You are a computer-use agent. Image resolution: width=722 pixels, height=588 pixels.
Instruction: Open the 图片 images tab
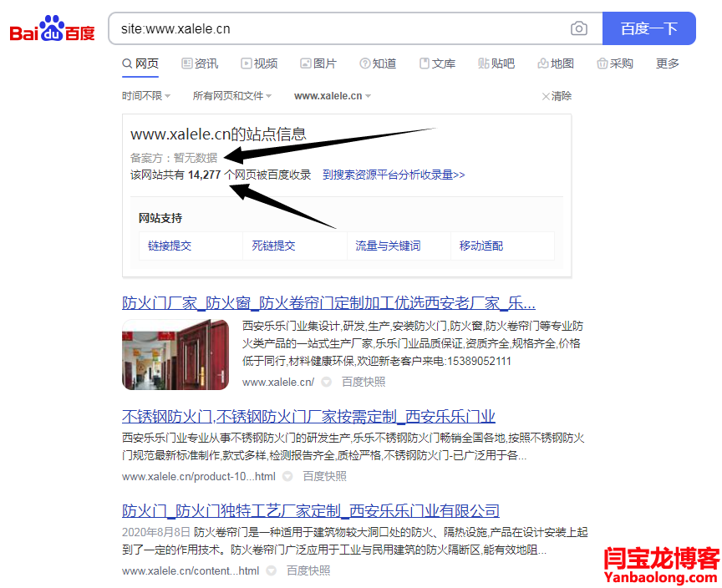[318, 63]
